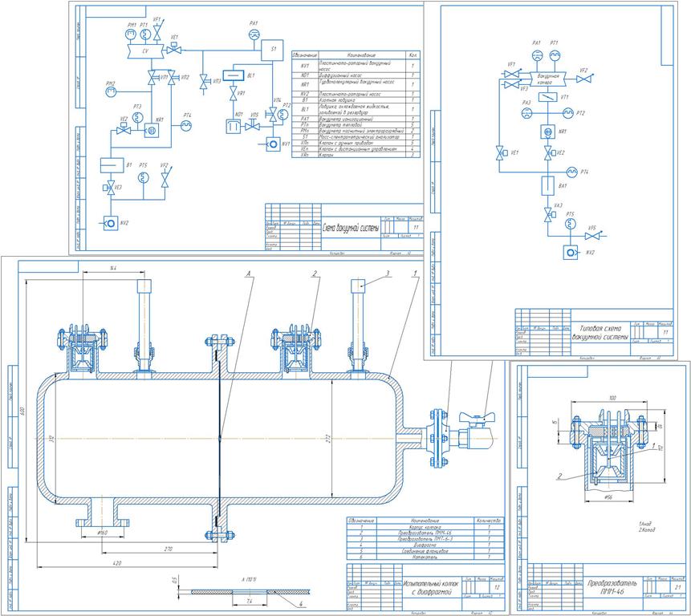Image resolution: width=691 pixels, height=616 pixels.
Task: Select the S1 mass-spectrometer block
Action: tap(272, 50)
